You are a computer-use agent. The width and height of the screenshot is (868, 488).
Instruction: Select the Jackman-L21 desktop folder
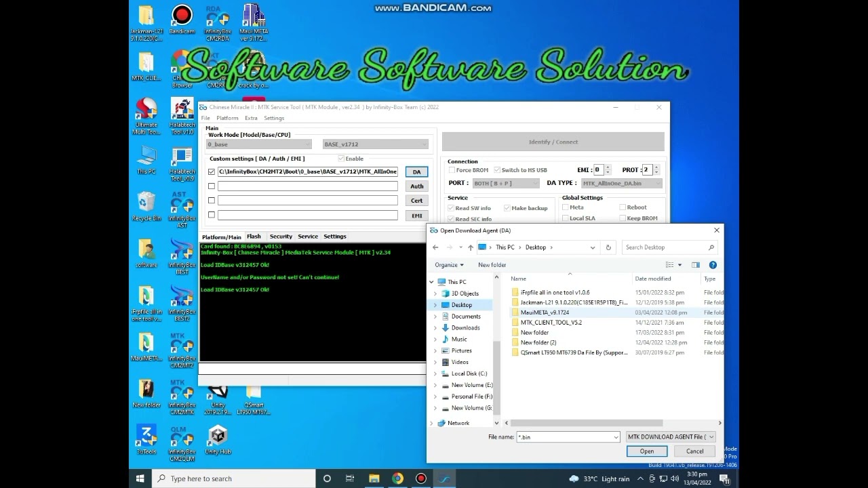(x=146, y=24)
